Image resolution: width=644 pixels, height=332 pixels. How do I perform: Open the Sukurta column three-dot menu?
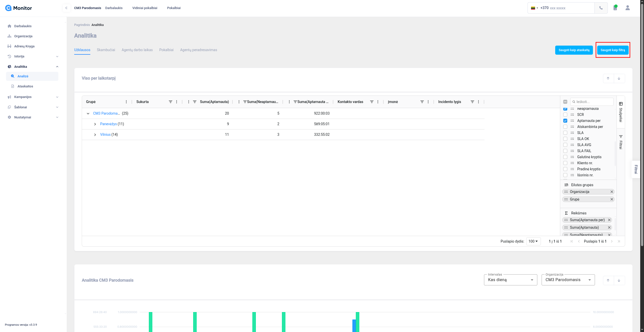pos(177,102)
